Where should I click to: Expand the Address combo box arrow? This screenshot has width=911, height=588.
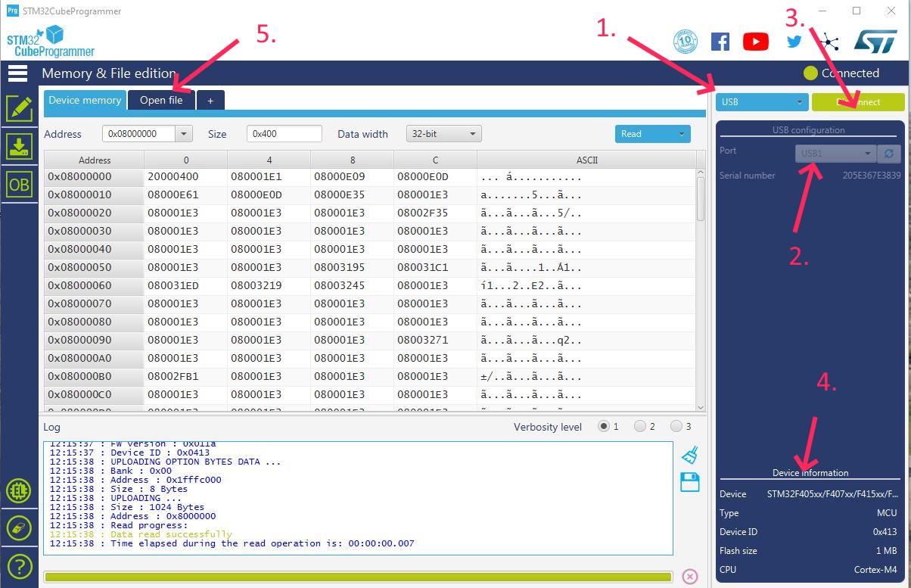point(184,134)
